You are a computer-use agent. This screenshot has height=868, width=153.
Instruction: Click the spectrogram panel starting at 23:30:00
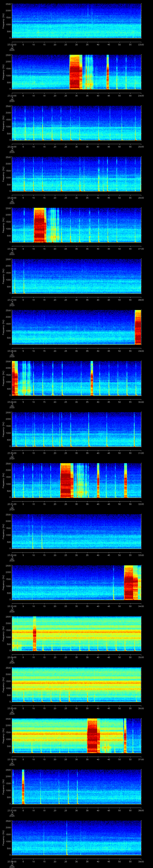point(77,429)
